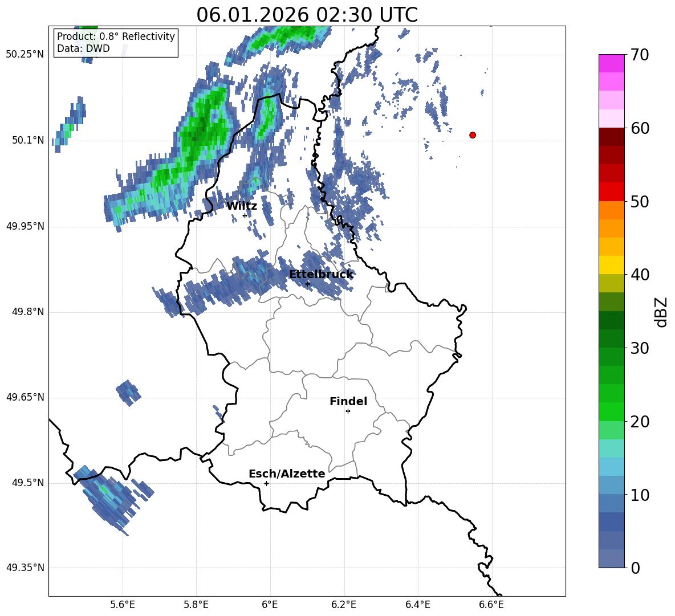
Task: Click the magenta top segment of the colorbar
Action: click(611, 64)
